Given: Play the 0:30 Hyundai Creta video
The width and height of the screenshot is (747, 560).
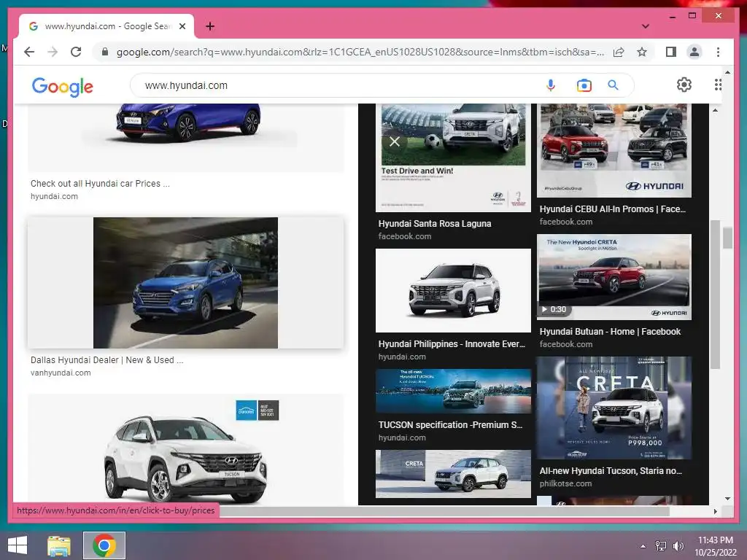Looking at the screenshot, I should click(x=614, y=276).
